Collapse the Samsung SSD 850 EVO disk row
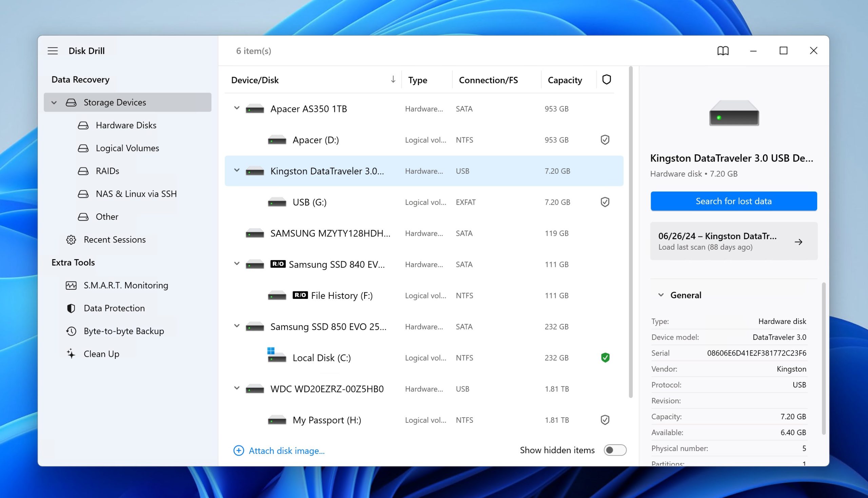 [x=236, y=326]
